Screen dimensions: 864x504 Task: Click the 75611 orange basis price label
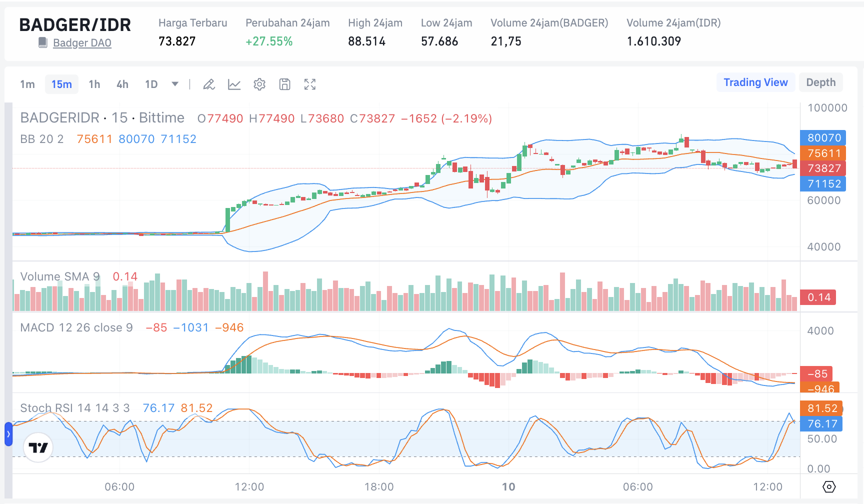pyautogui.click(x=823, y=153)
